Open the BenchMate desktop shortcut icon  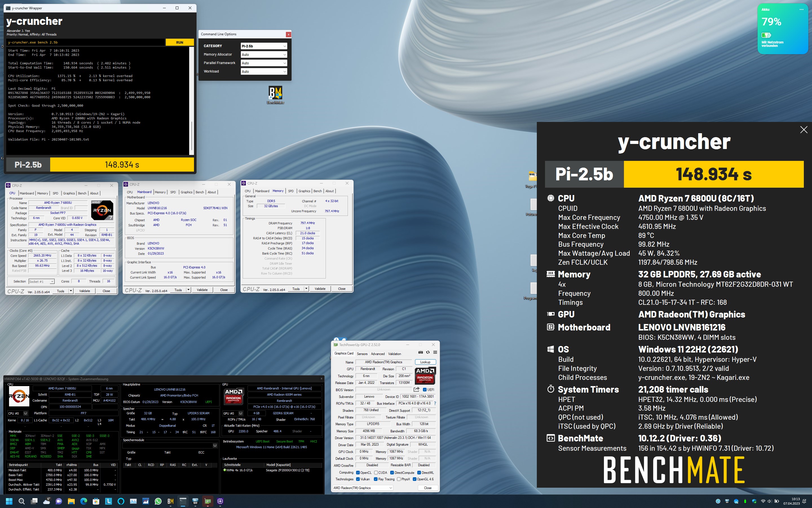tap(275, 95)
